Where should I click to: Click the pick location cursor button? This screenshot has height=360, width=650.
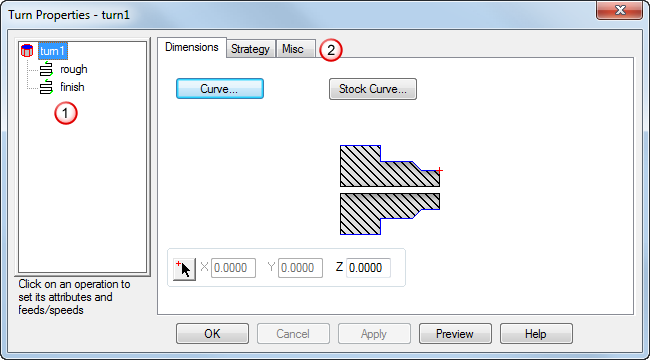(184, 269)
